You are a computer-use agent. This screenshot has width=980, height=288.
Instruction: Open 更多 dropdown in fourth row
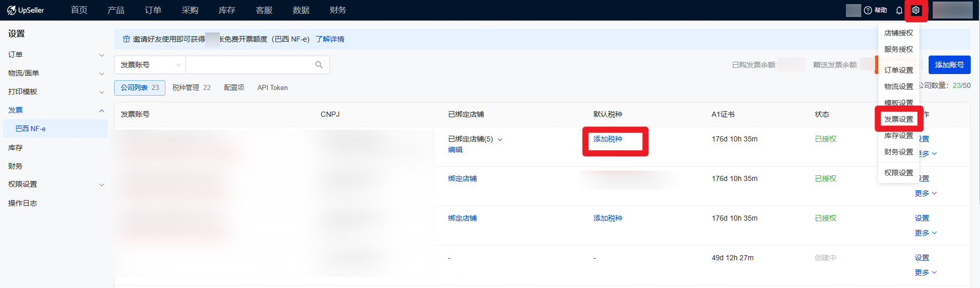tap(926, 273)
